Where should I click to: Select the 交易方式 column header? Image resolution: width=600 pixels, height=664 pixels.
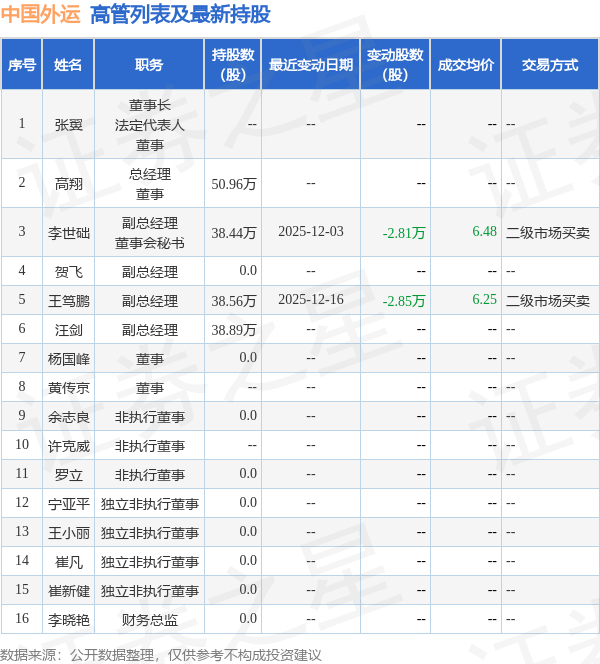[x=550, y=65]
